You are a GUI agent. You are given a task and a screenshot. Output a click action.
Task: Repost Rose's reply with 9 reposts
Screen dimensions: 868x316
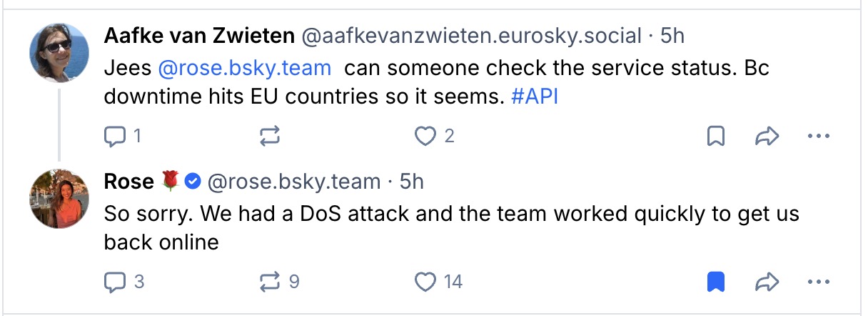[x=270, y=282]
